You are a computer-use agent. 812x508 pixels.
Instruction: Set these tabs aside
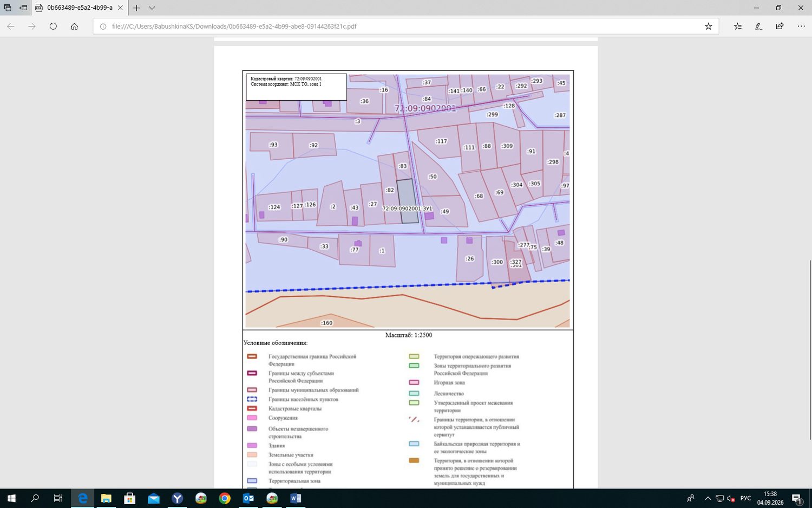(23, 8)
